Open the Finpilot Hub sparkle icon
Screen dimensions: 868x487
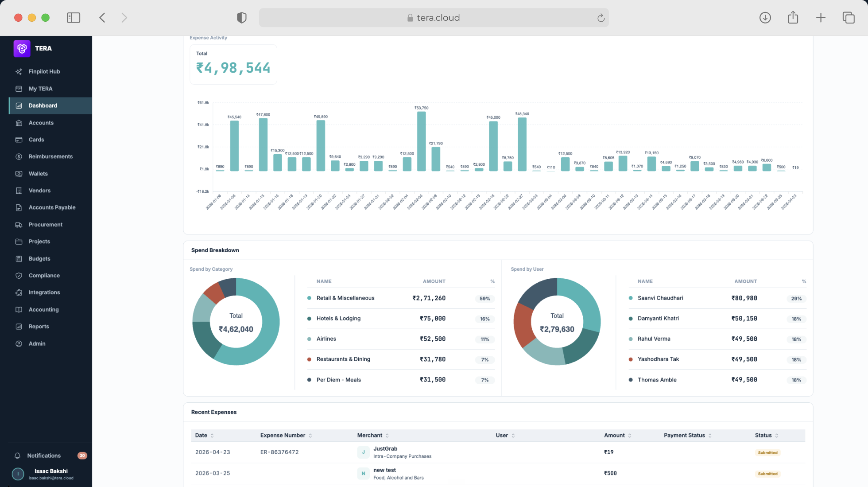(19, 71)
